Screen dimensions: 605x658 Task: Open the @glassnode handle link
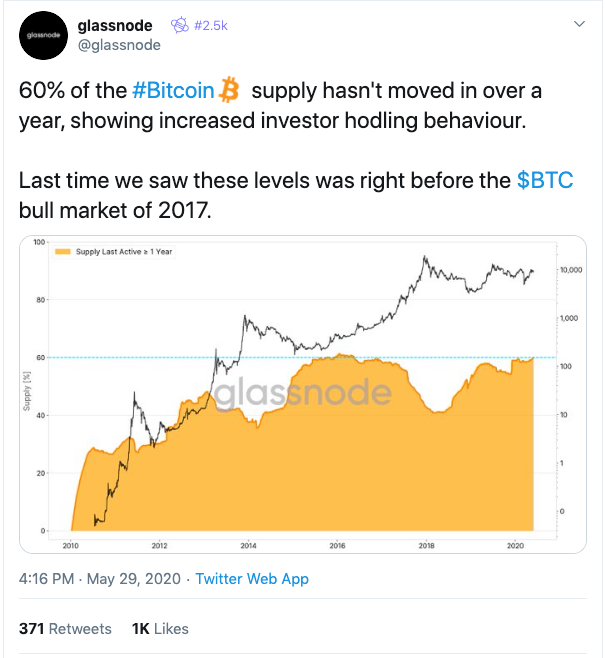pyautogui.click(x=119, y=45)
